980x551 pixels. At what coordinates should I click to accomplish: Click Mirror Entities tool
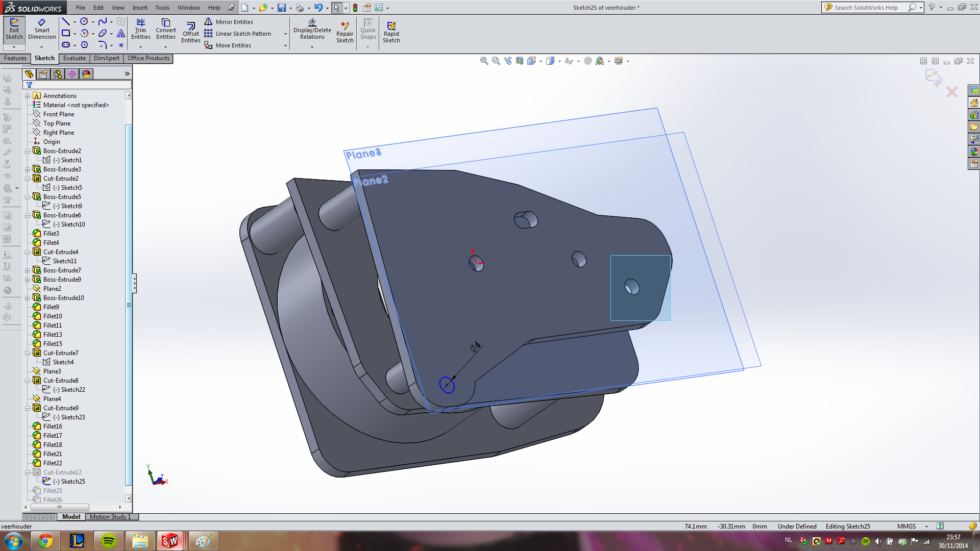pos(229,22)
